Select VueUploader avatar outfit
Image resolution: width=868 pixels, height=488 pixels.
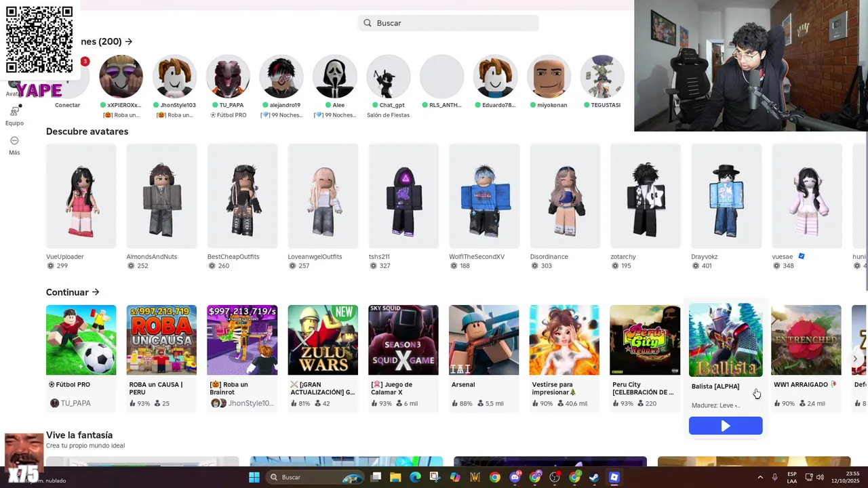tap(81, 196)
